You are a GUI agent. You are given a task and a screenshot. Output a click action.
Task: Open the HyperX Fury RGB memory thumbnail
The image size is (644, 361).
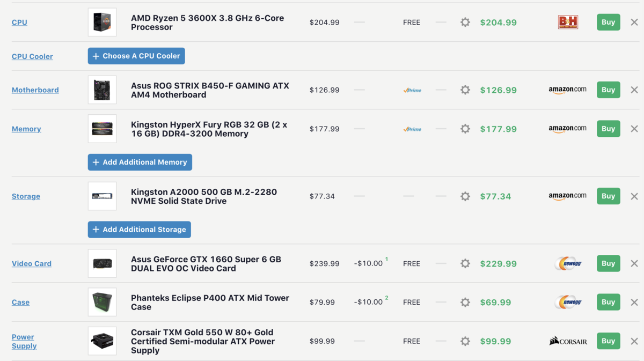(x=102, y=129)
